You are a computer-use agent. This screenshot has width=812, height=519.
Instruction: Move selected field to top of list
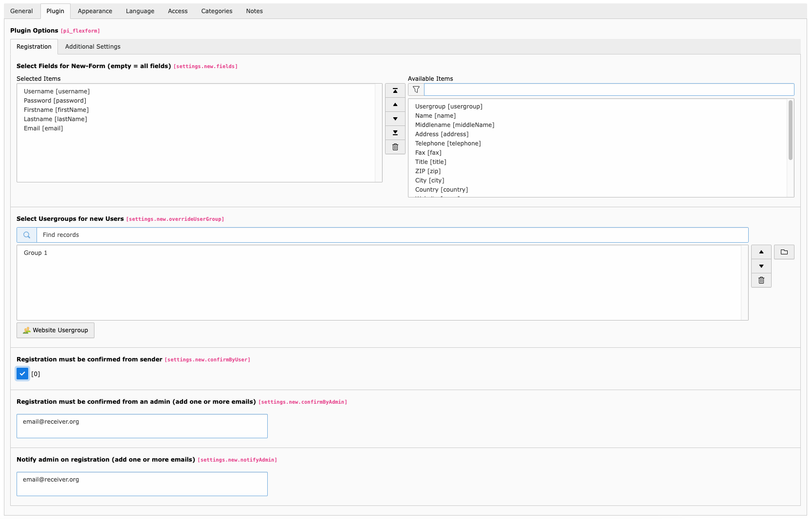pos(395,91)
